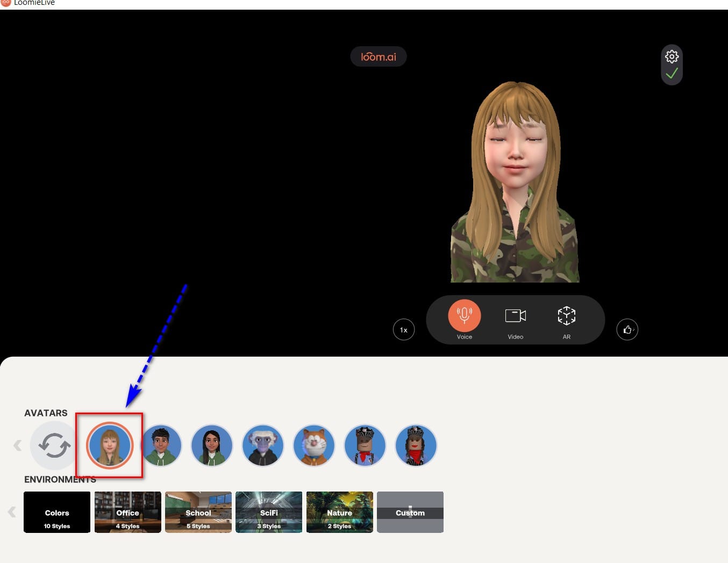Screen dimensions: 728x563
Task: Expand the avatars list left chevron
Action: (x=18, y=445)
